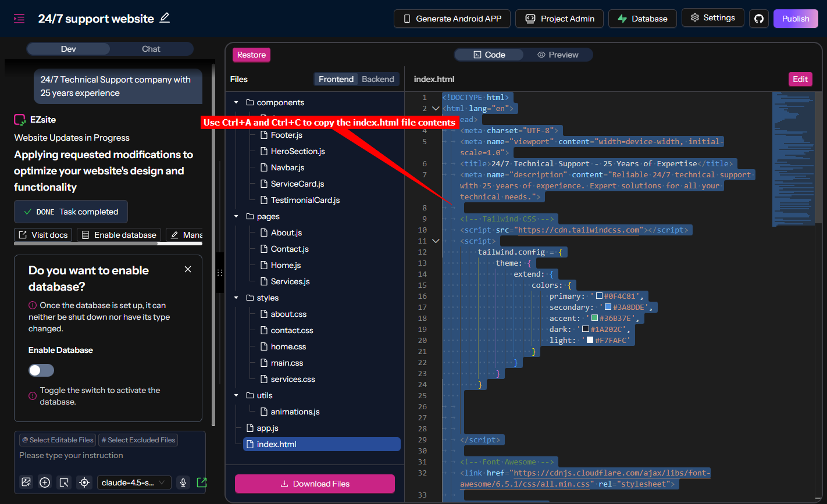This screenshot has height=504, width=827.
Task: Open the claude-4.5 model dropdown
Action: 133,482
